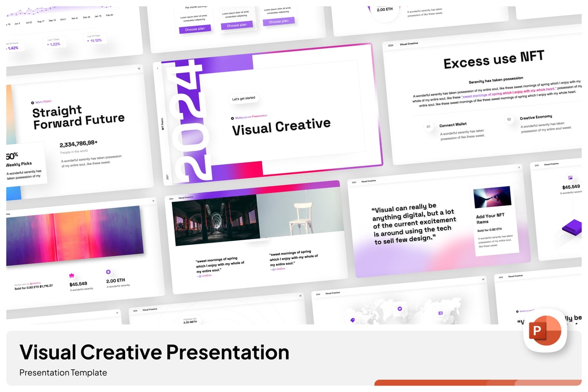This screenshot has height=392, width=588.
Task: Click the Add Your NFT Items card title
Action: (x=490, y=219)
